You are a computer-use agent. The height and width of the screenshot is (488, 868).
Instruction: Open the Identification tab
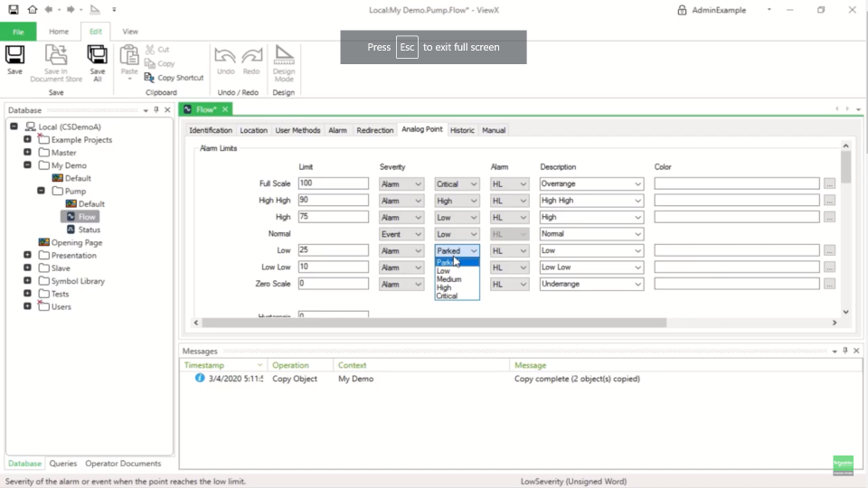coord(211,130)
